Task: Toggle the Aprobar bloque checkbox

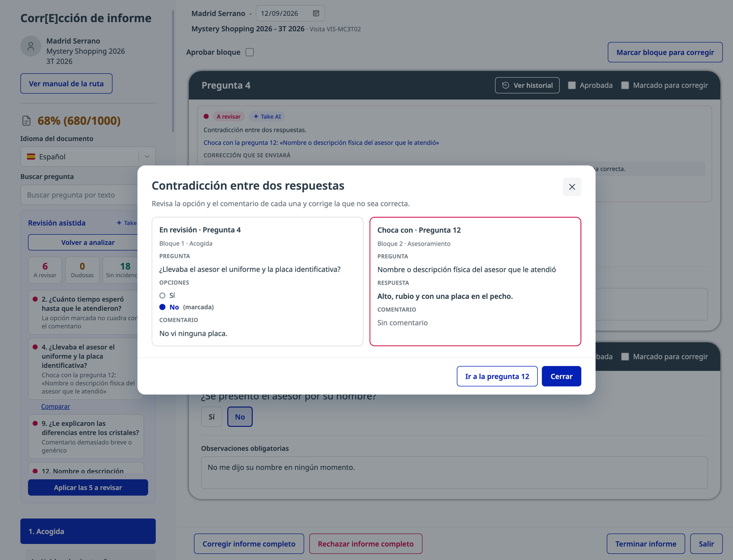Action: (x=250, y=52)
